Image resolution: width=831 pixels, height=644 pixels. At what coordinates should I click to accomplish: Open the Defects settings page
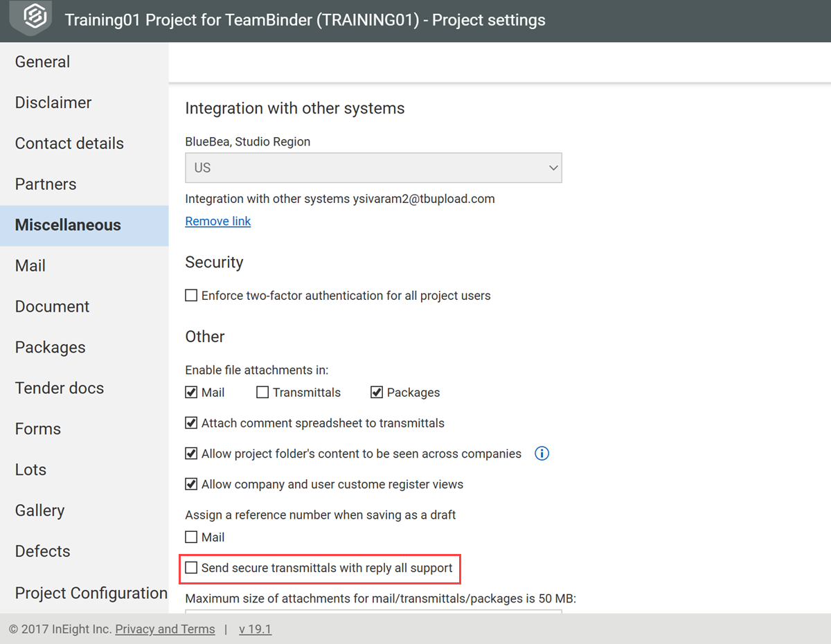pos(42,551)
